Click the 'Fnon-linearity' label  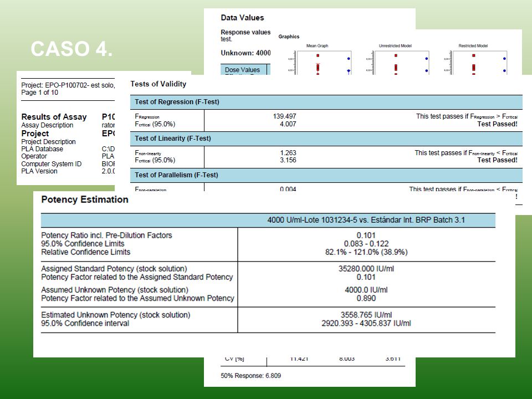[x=148, y=153]
